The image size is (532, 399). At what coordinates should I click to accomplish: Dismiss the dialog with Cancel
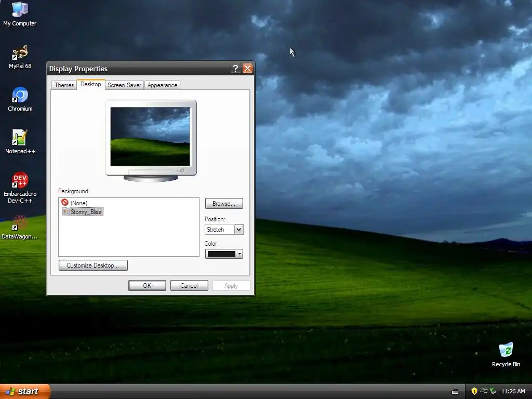tap(189, 286)
